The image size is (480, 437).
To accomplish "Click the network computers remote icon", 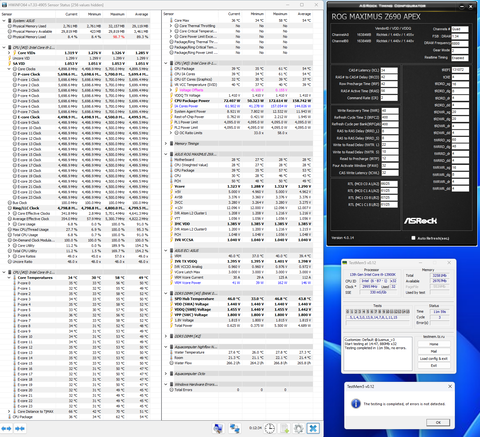I will [x=235, y=428].
